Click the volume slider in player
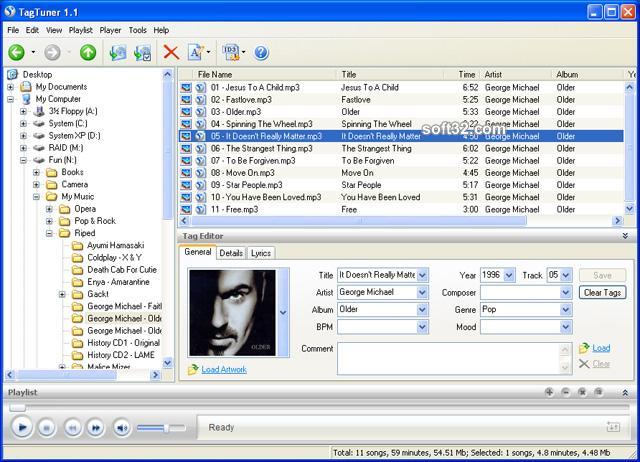640x462 pixels. pos(161,428)
